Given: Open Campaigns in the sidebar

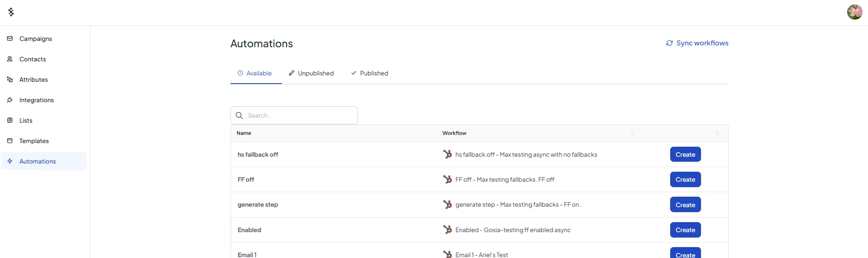Looking at the screenshot, I should point(44,39).
